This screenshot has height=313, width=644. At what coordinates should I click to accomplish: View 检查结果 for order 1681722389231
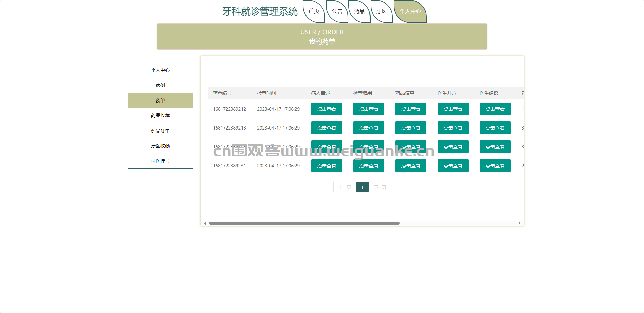coord(369,166)
